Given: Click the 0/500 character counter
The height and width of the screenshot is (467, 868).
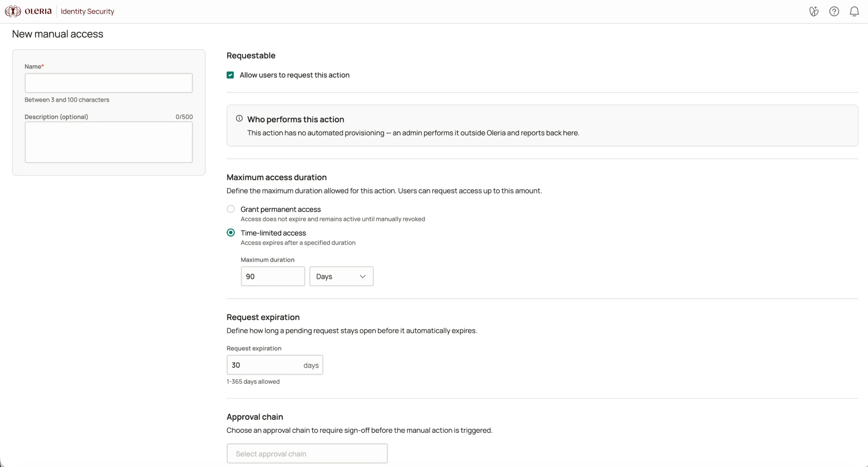Looking at the screenshot, I should [184, 117].
